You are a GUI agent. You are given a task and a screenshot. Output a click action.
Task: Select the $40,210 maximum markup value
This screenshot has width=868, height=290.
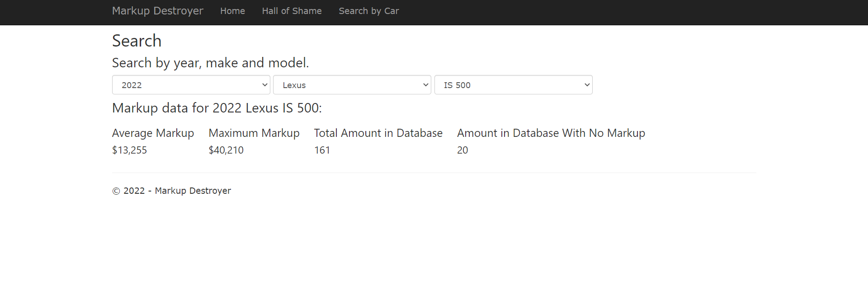(x=226, y=150)
